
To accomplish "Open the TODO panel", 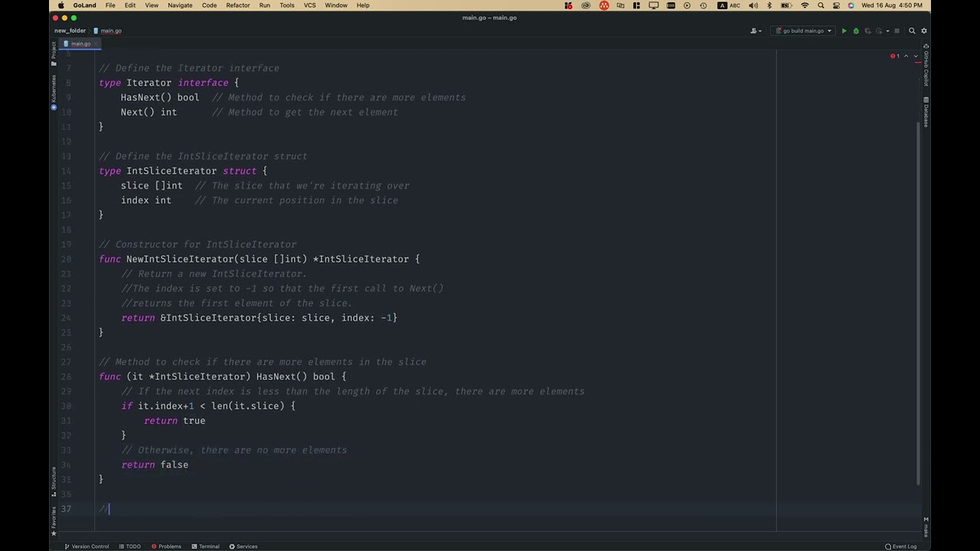I will tap(129, 546).
